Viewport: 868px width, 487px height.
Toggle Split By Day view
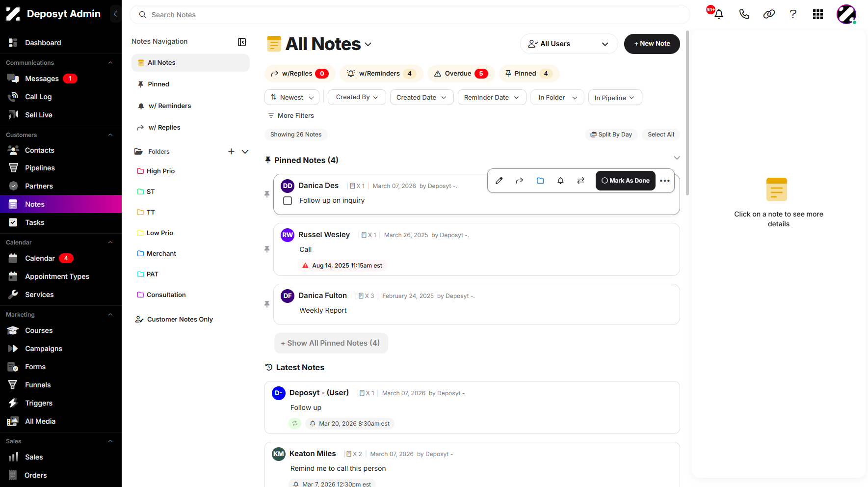611,135
